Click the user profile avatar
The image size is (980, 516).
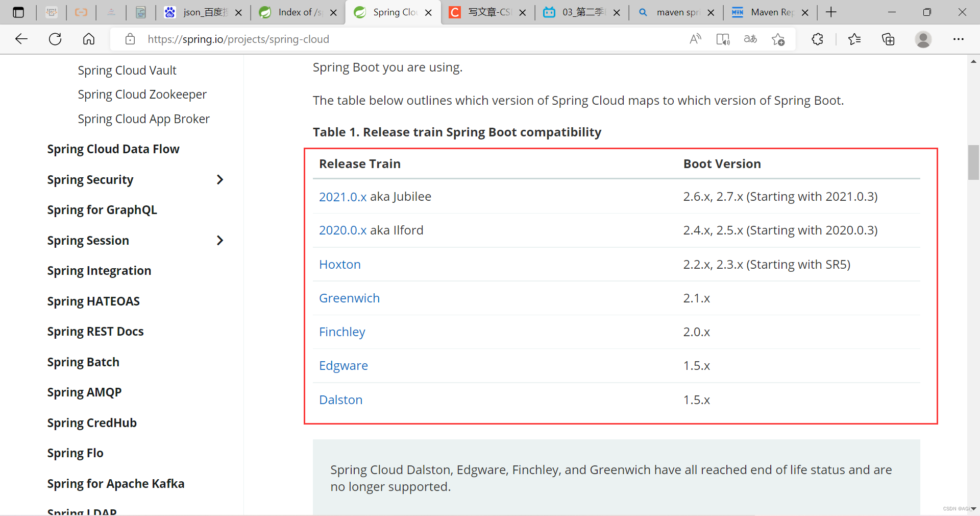923,39
